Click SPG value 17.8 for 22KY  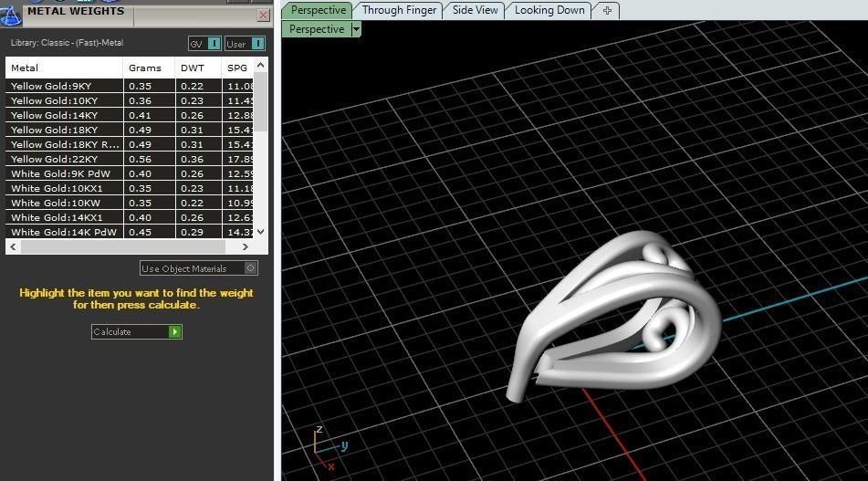240,159
